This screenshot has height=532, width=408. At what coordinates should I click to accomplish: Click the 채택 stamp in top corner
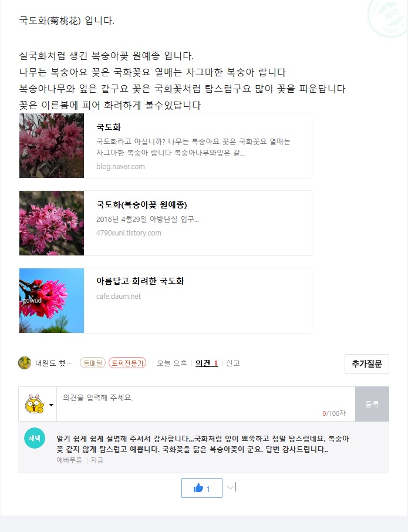(x=389, y=16)
